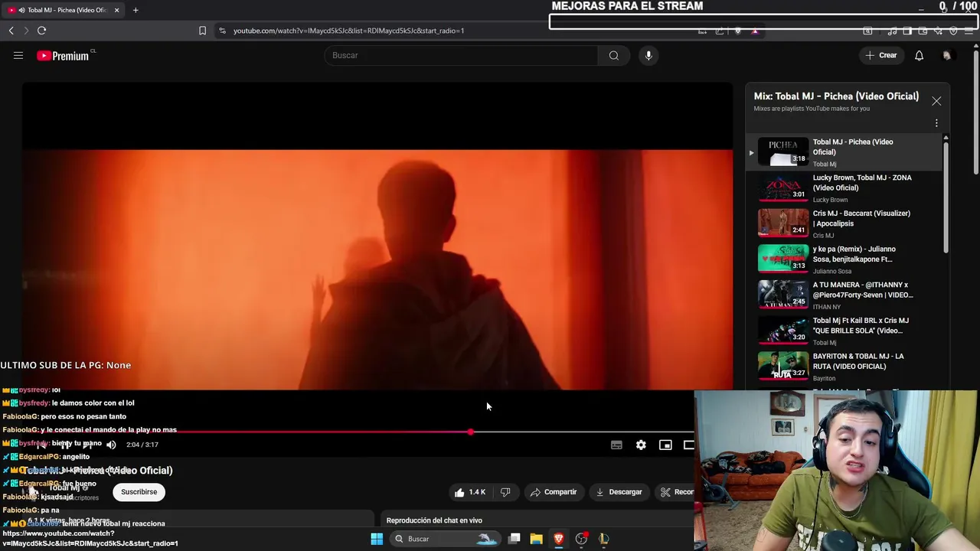980x551 pixels.
Task: Select the Pichea thumbnail in the playlist
Action: pos(782,152)
